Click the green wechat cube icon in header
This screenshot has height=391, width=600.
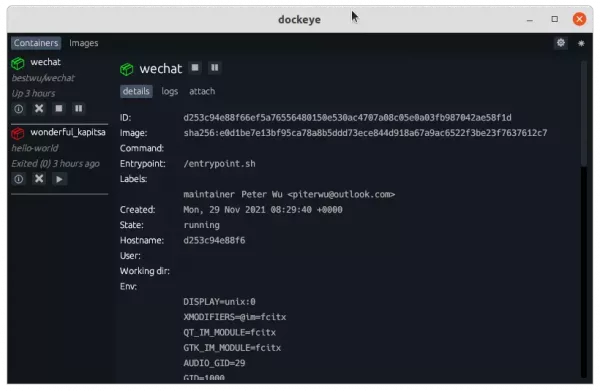(127, 69)
